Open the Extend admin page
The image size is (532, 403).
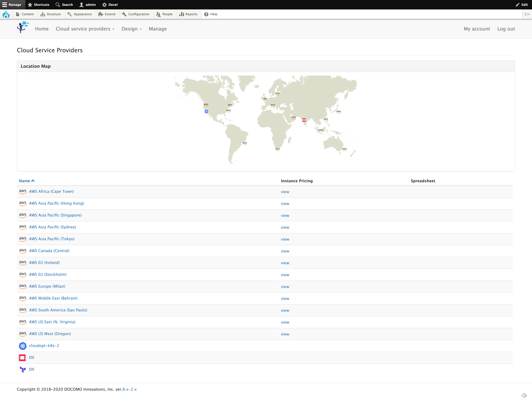coord(107,14)
